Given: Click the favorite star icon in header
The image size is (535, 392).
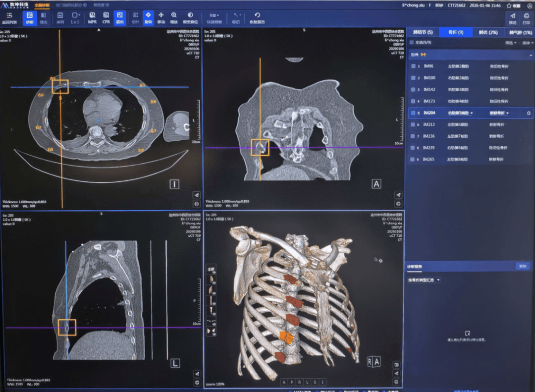Looking at the screenshot, I should (509, 5).
